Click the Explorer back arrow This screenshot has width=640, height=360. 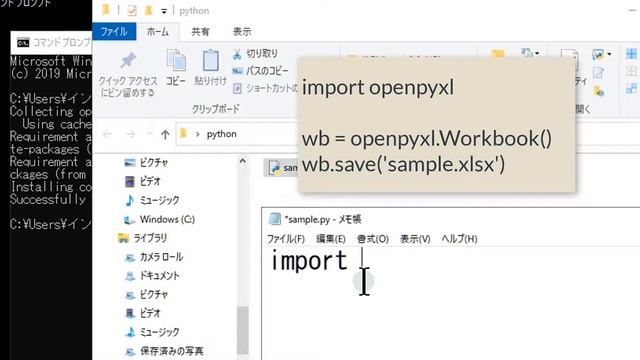[107, 134]
